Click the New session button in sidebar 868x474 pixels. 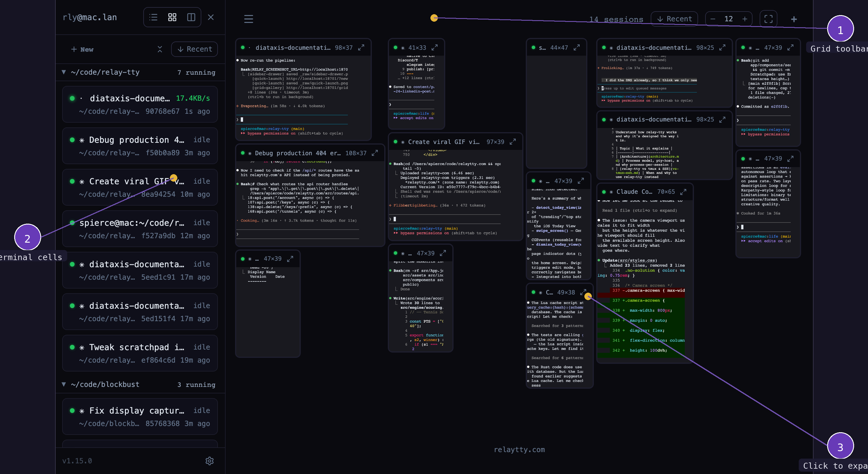(x=82, y=49)
